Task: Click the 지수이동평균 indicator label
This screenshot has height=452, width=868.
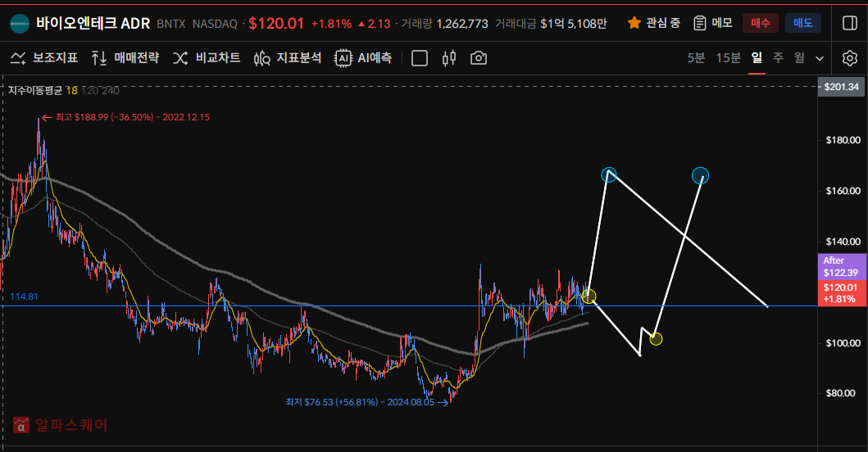Action: tap(35, 90)
